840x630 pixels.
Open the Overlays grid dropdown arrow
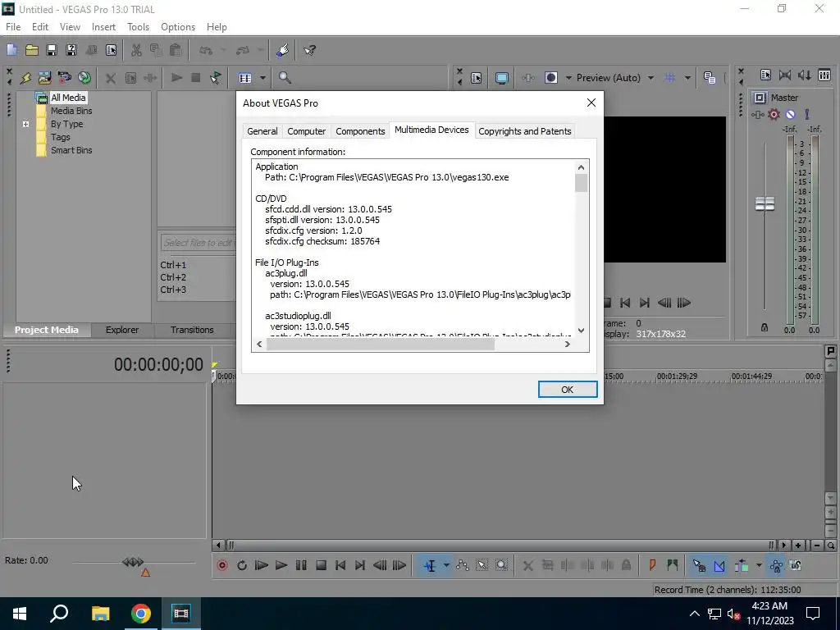[x=687, y=78]
